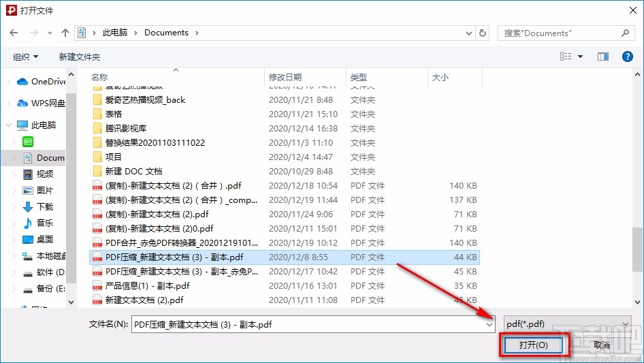Click the 打开(O) button
644x363 pixels.
click(x=533, y=345)
